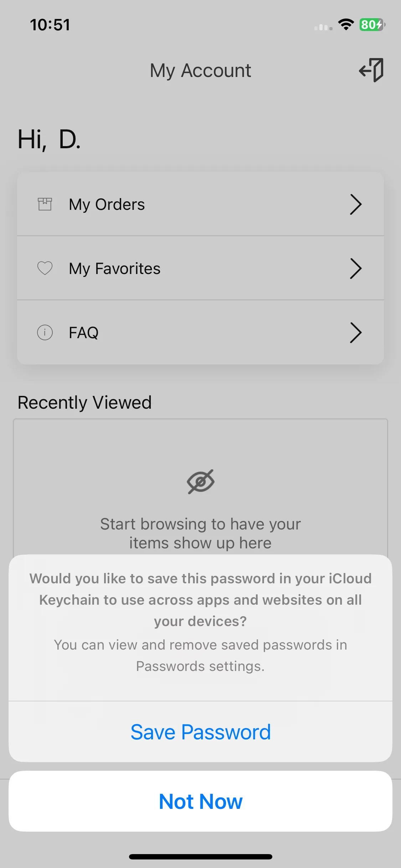Tap the battery indicator icon
Viewport: 401px width, 868px height.
(372, 25)
